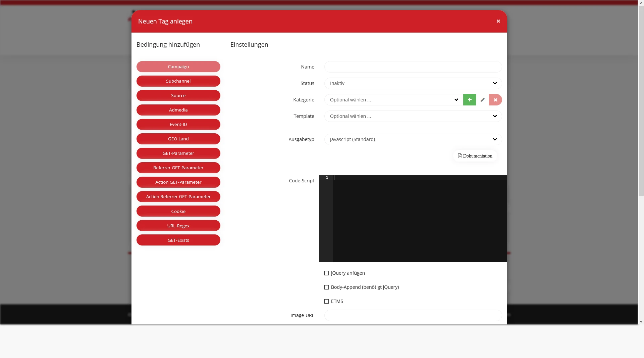Image resolution: width=644 pixels, height=358 pixels.
Task: Tick the Body-Append checkbox
Action: tap(326, 287)
